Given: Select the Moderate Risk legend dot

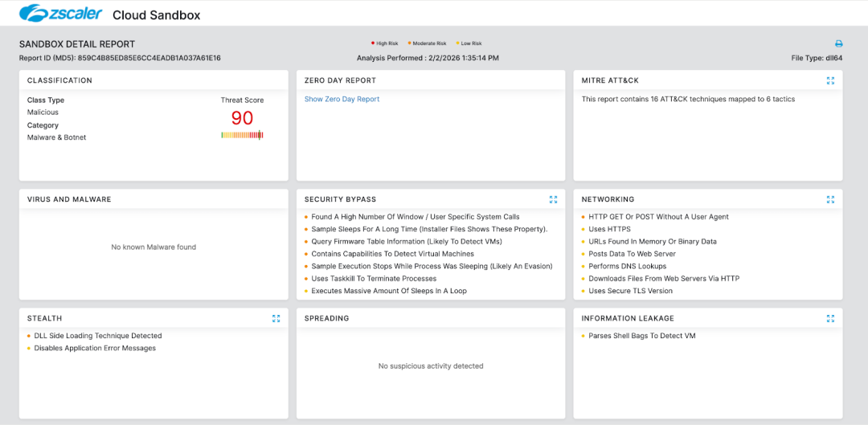Looking at the screenshot, I should coord(409,43).
